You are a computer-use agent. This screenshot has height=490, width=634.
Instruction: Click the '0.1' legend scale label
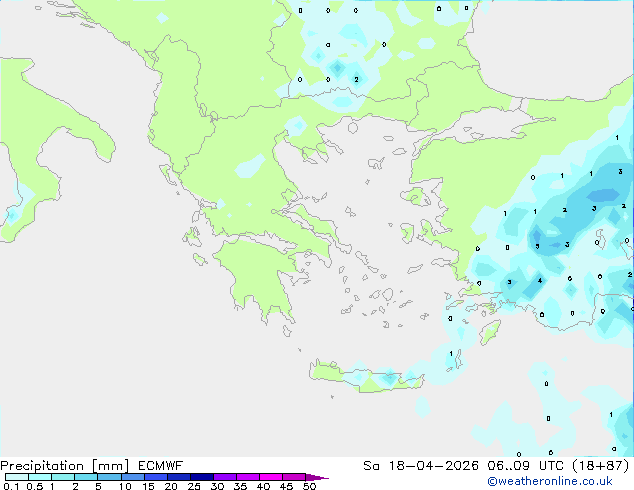tap(11, 486)
